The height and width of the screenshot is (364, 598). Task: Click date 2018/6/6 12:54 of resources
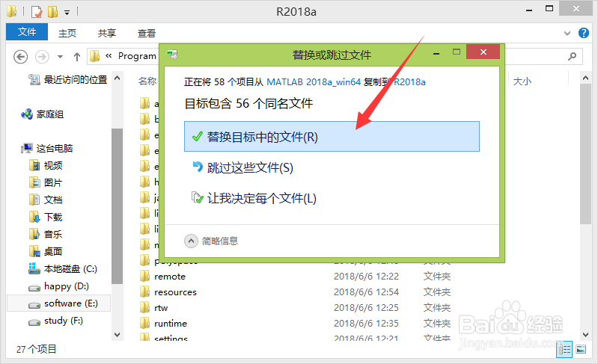tap(366, 292)
